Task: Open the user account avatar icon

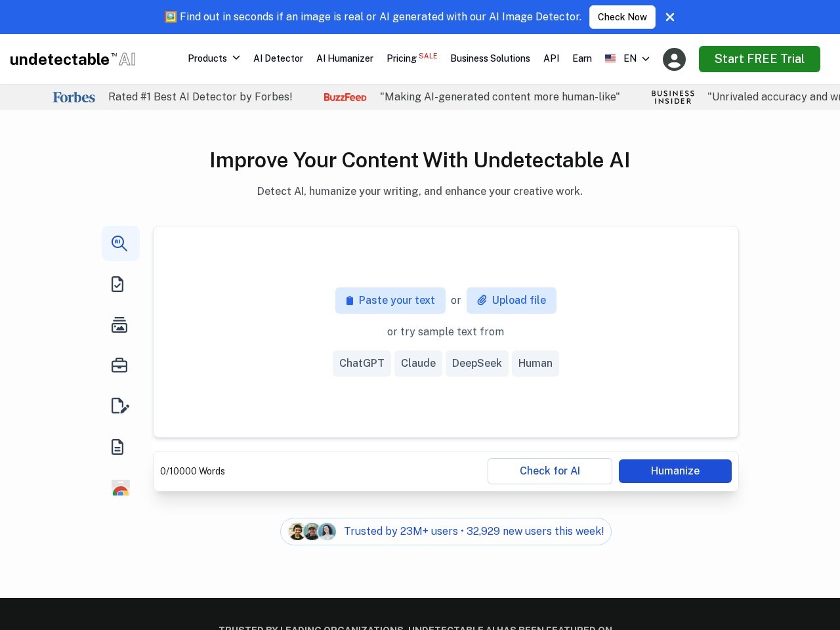Action: [x=674, y=59]
